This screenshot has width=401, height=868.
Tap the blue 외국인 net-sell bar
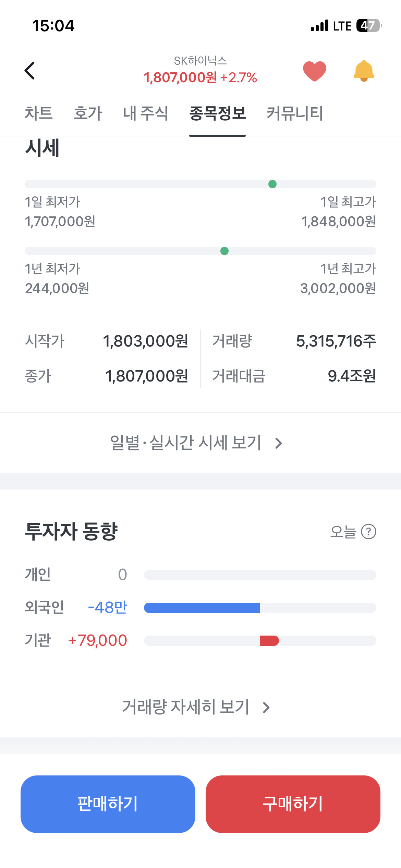coord(202,608)
